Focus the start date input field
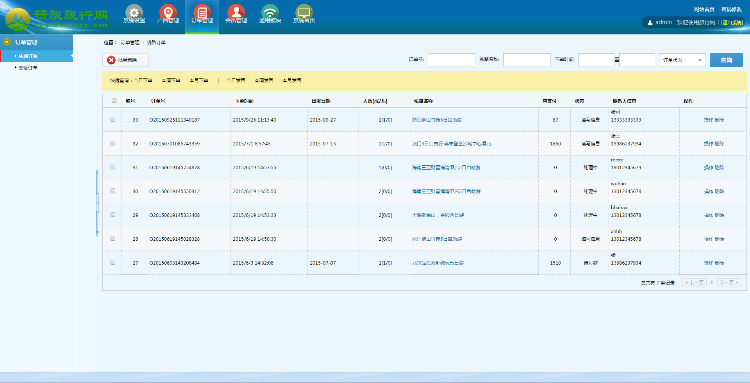The width and height of the screenshot is (750, 383). click(x=596, y=60)
